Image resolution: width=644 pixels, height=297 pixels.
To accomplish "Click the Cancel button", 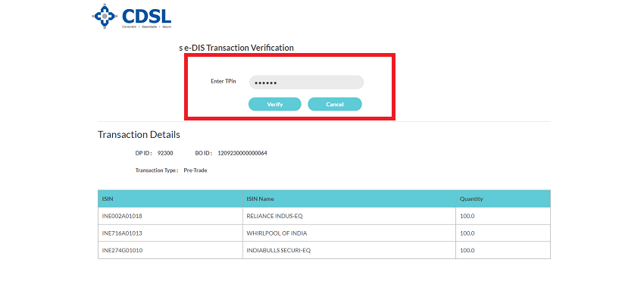I will 335,105.
